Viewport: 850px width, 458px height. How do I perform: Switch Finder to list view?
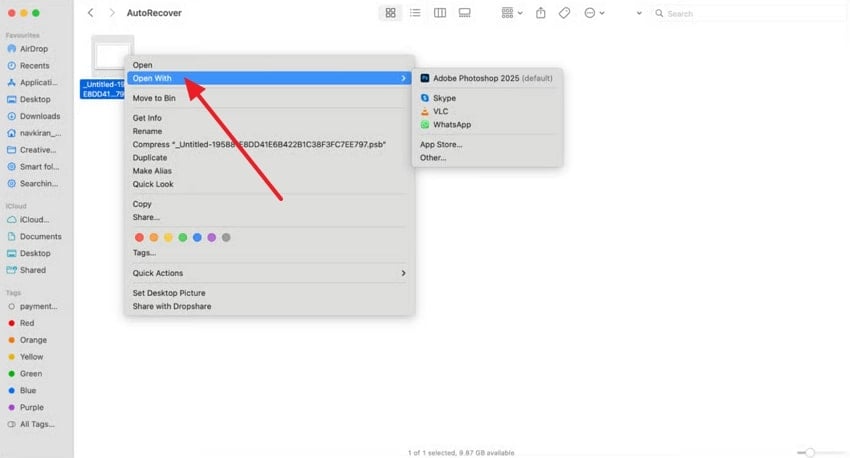point(415,13)
